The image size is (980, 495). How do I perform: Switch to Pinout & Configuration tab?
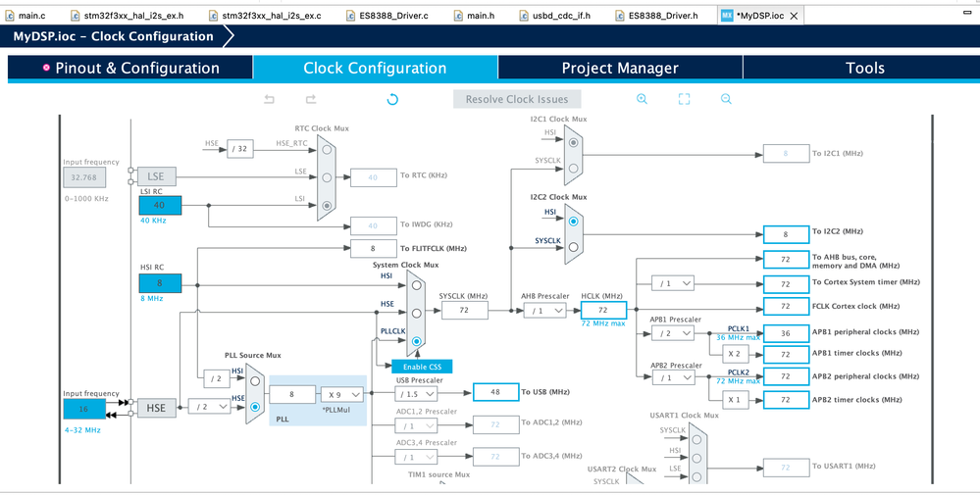(x=130, y=68)
